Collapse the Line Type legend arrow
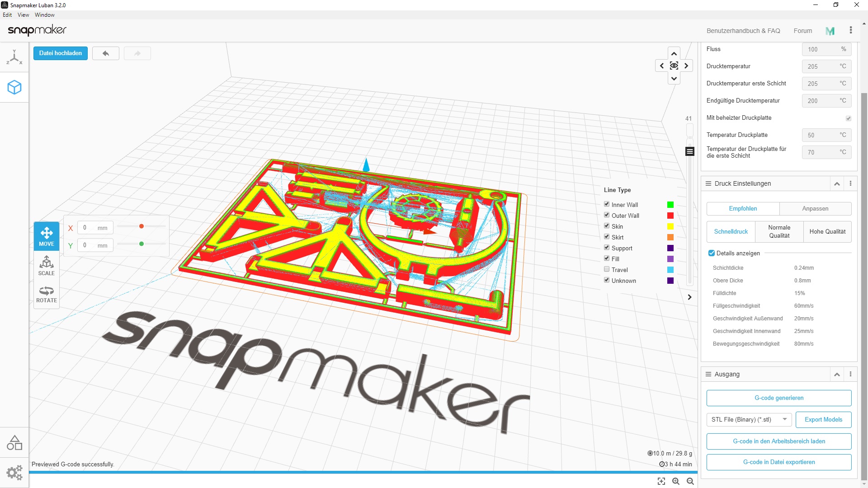Screen dimensions: 868x488 pos(689,297)
